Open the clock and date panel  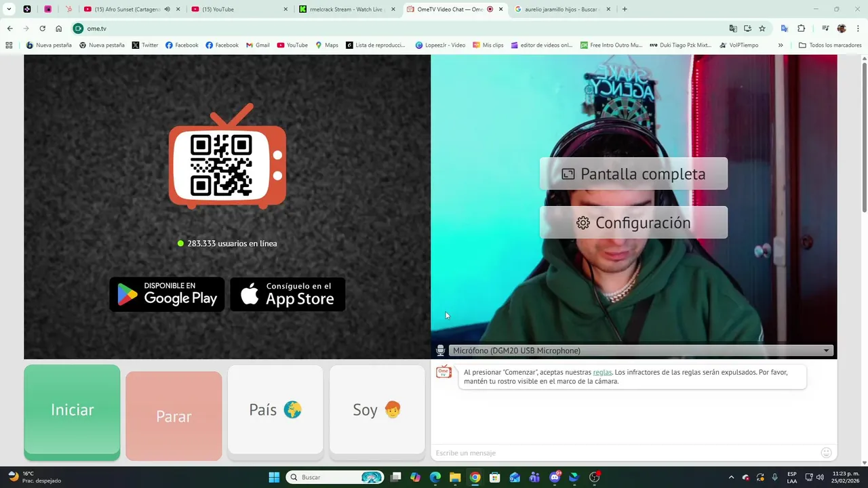click(x=845, y=477)
